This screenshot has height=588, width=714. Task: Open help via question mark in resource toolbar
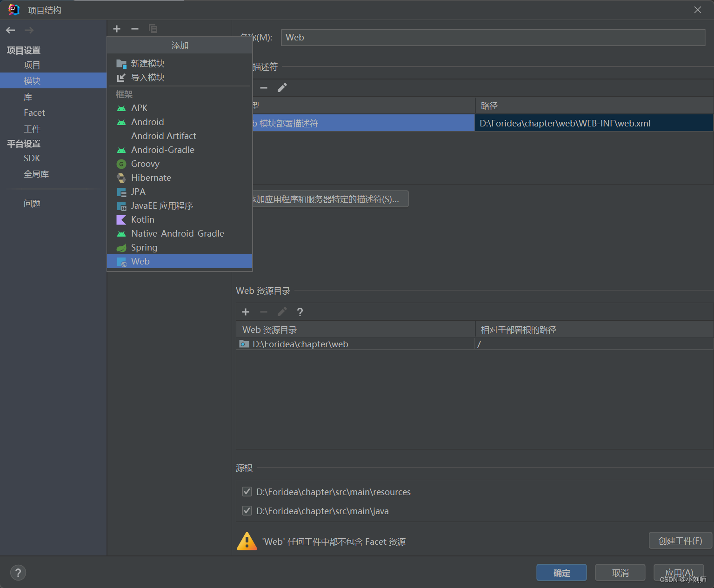coord(300,311)
